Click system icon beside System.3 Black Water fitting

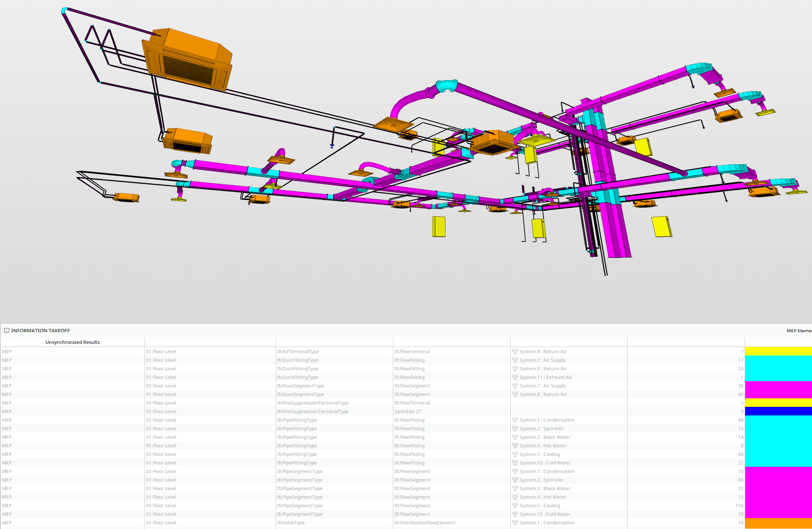(x=515, y=437)
